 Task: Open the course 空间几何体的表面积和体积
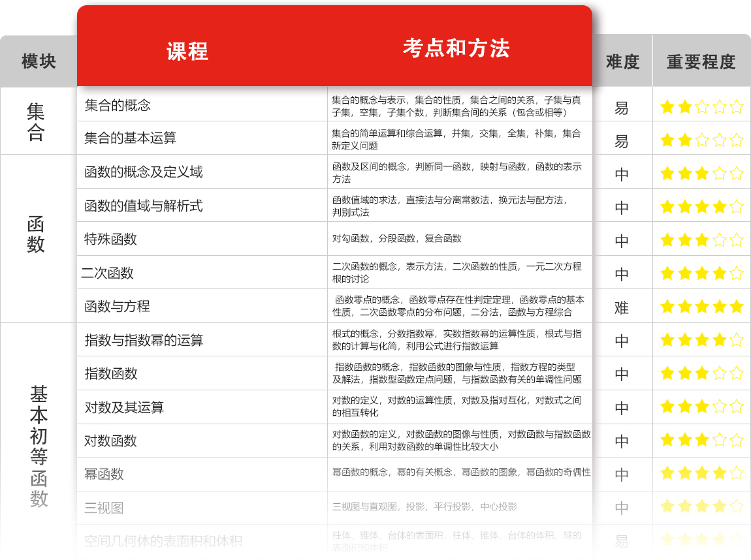pyautogui.click(x=163, y=541)
